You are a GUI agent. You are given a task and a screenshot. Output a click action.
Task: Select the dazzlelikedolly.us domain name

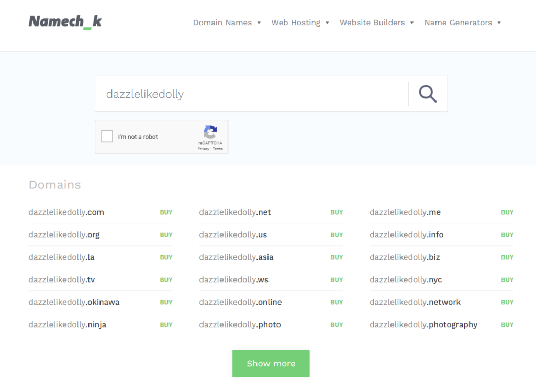click(x=233, y=235)
